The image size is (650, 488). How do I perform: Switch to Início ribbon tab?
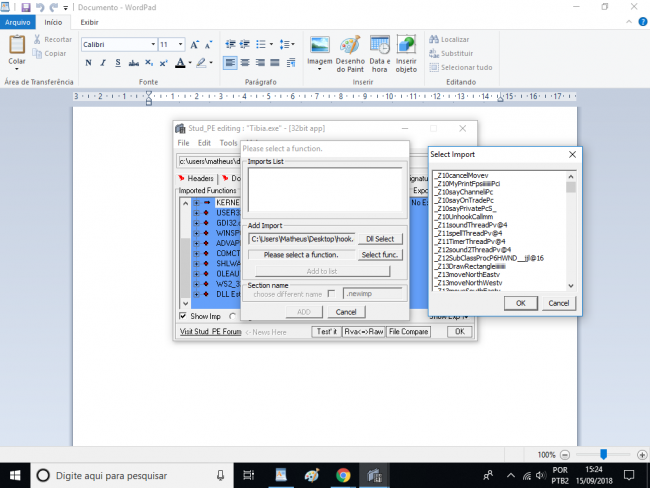point(53,22)
